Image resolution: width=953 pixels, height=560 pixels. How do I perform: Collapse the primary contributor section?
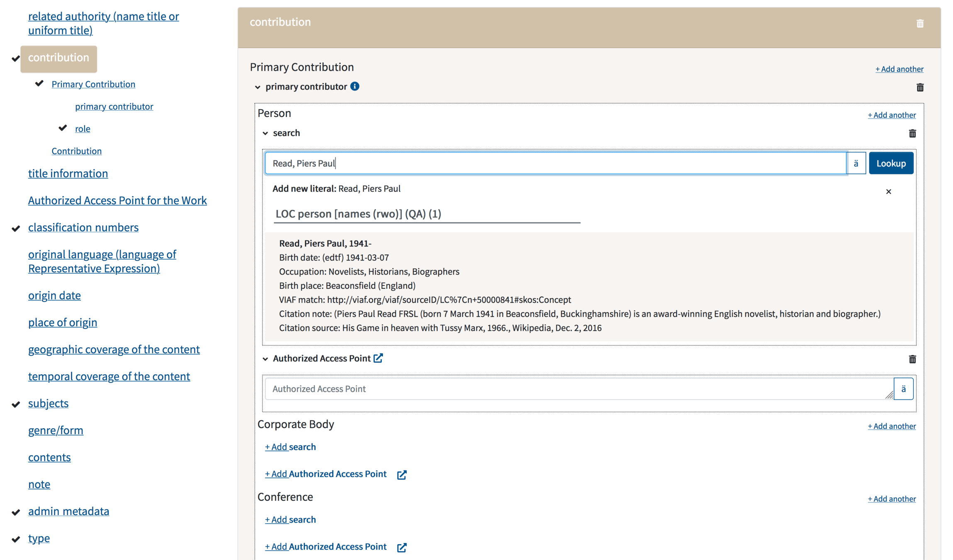coord(258,87)
